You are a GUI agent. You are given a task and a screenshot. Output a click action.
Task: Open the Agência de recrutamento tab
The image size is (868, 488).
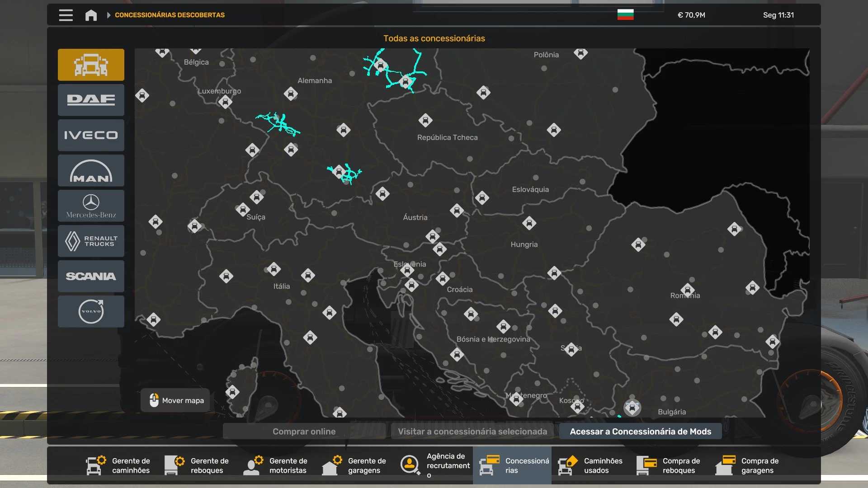pyautogui.click(x=434, y=465)
